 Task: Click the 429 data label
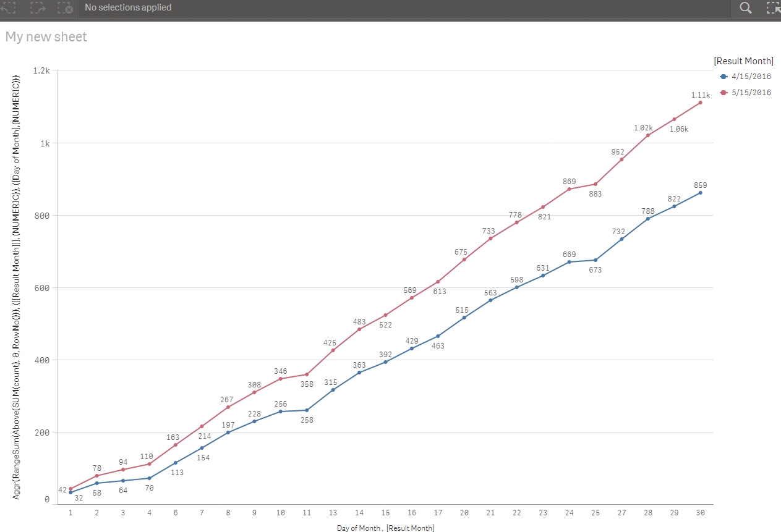pos(412,341)
